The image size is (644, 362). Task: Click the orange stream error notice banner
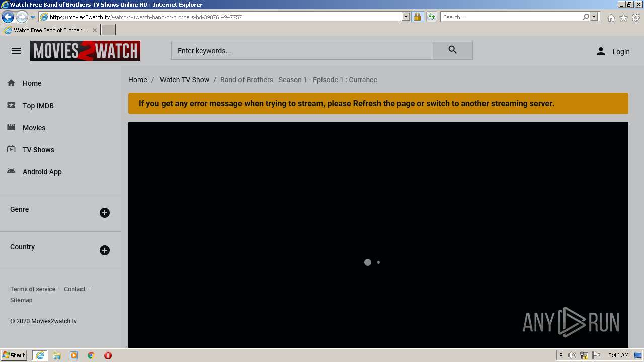tap(378, 103)
